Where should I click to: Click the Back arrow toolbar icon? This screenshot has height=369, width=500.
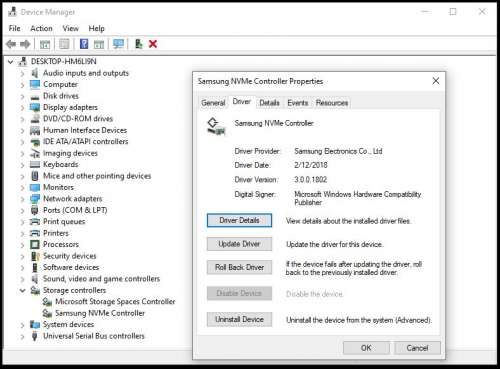coord(11,44)
